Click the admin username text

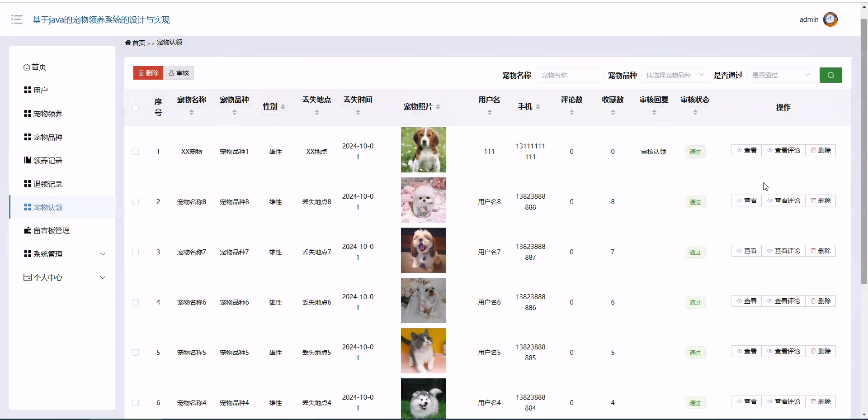point(809,19)
